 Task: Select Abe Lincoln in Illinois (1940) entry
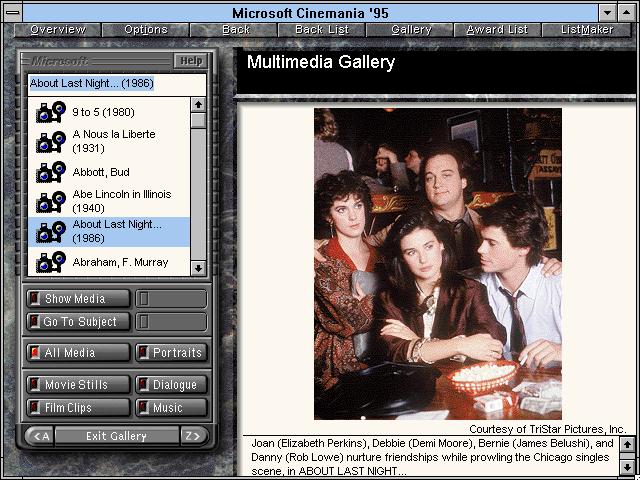click(x=109, y=201)
